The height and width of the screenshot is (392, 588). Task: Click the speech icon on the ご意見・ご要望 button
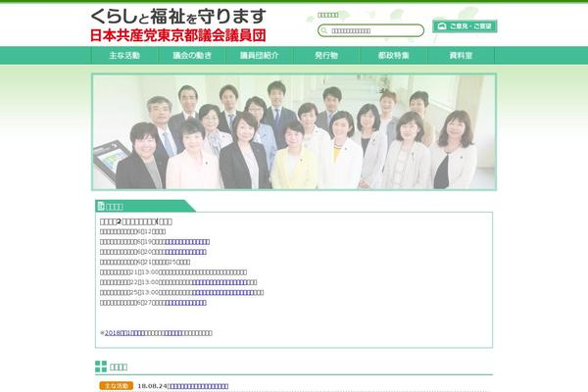[442, 26]
